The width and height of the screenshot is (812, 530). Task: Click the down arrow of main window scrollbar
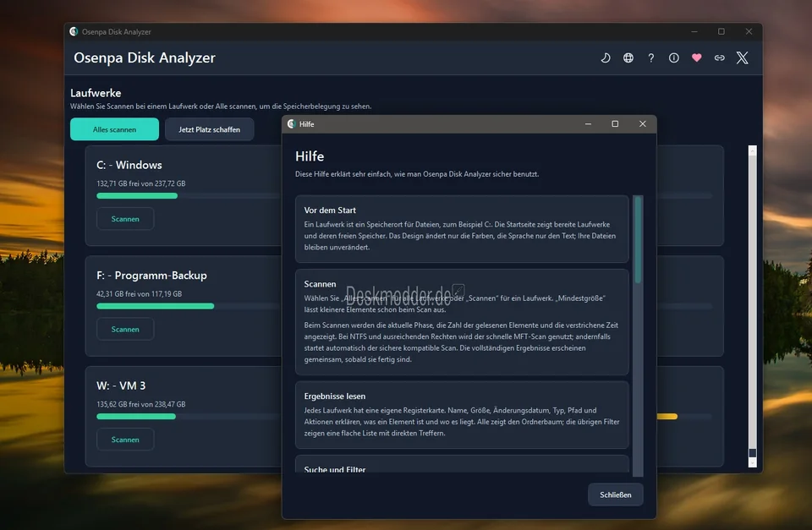pyautogui.click(x=753, y=463)
